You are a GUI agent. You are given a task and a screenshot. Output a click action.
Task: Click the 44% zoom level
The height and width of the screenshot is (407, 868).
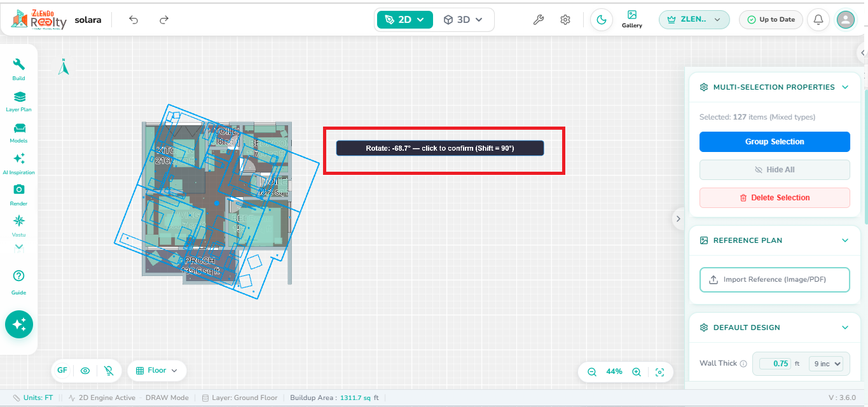[x=614, y=372]
